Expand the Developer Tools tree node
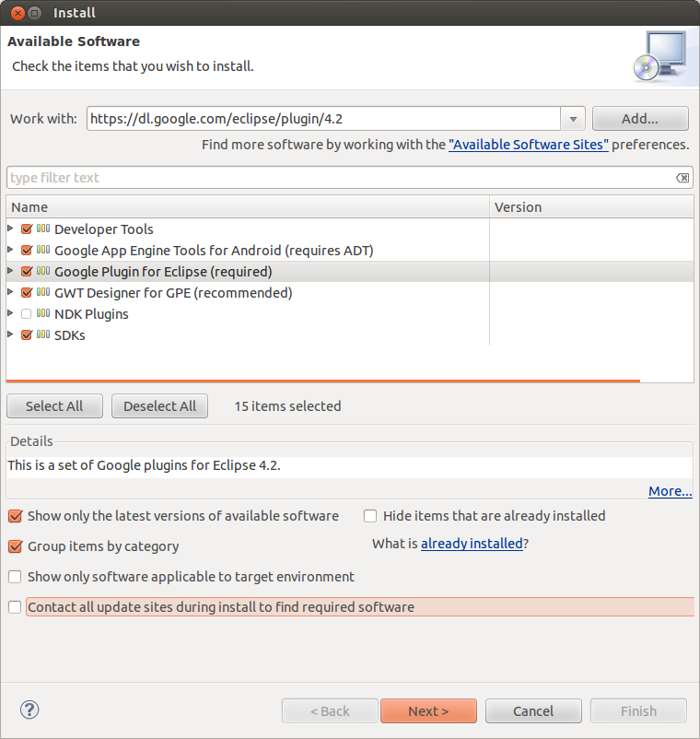Image resolution: width=700 pixels, height=739 pixels. click(x=10, y=229)
